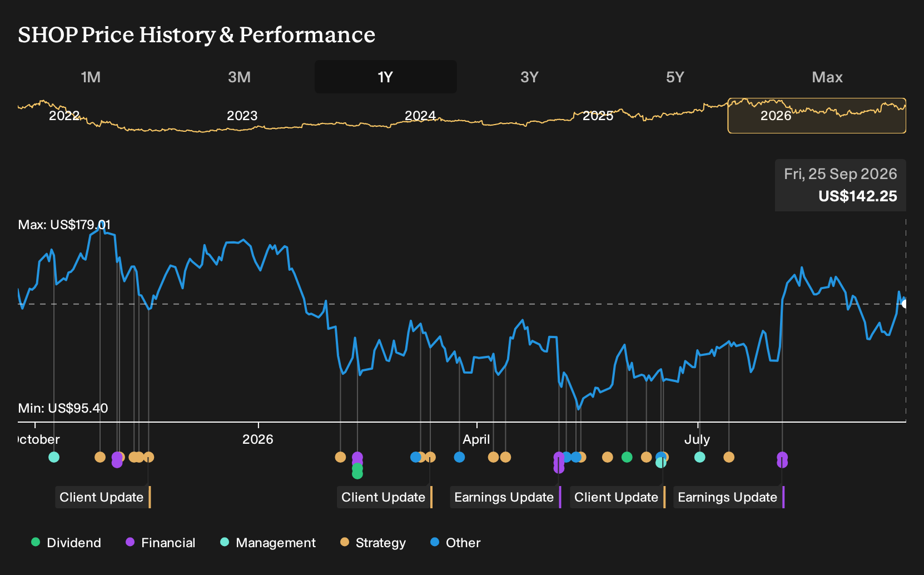This screenshot has width=924, height=575.
Task: Click the lowest green Dividend dot in the stacked markers
Action: [357, 474]
